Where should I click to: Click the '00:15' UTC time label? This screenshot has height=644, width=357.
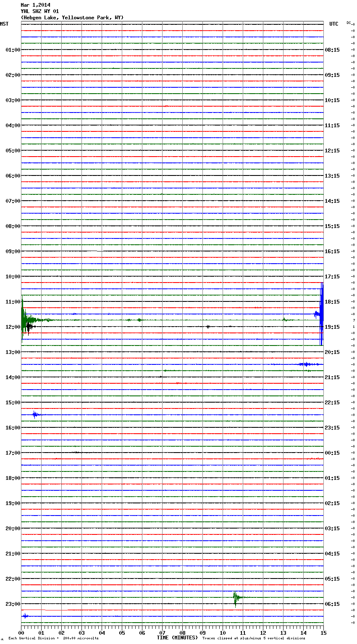click(x=332, y=453)
